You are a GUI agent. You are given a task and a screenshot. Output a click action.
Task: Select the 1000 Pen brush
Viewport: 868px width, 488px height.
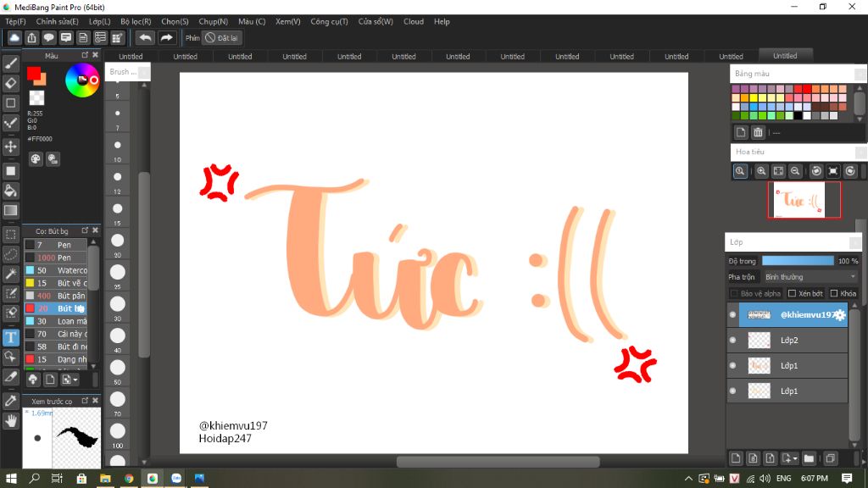(55, 258)
